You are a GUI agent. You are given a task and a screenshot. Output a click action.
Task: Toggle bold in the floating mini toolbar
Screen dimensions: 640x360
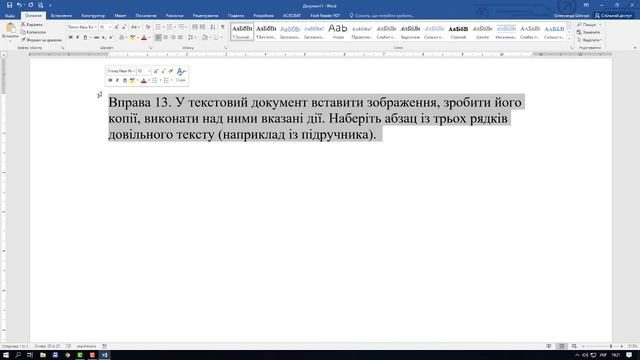110,80
